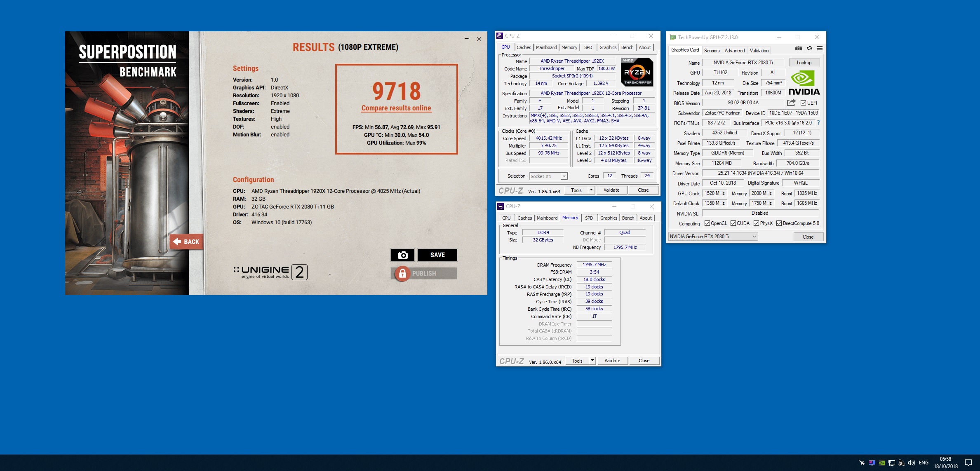Image resolution: width=980 pixels, height=471 pixels.
Task: Open Compare results online link
Action: [x=396, y=108]
